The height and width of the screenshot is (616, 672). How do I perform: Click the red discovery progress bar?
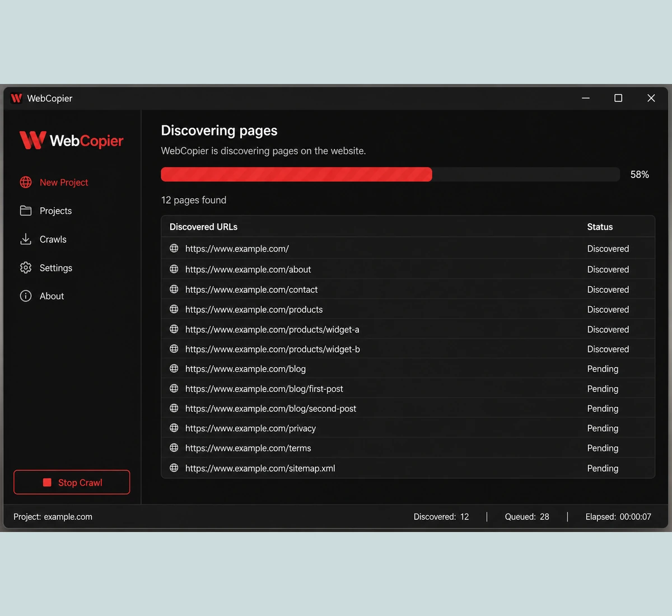[296, 174]
